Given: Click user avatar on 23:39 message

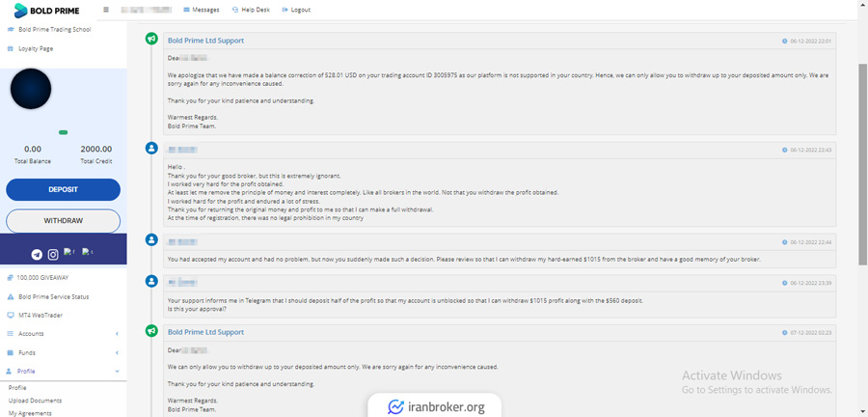Looking at the screenshot, I should (x=151, y=281).
